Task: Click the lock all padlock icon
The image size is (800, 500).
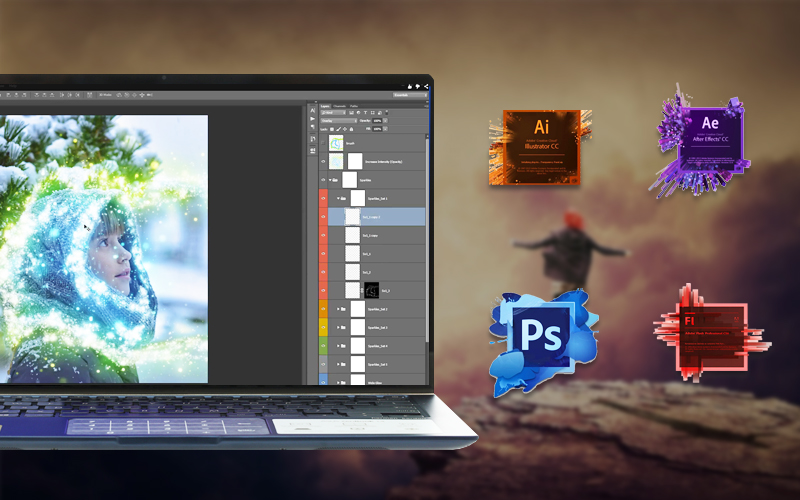Action: 351,129
